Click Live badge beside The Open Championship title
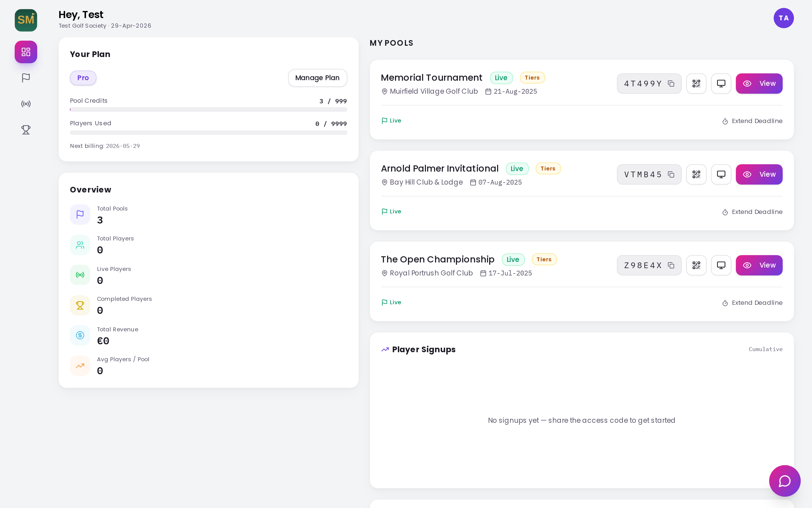Screen dimensions: 812x508 pyautogui.click(x=513, y=259)
